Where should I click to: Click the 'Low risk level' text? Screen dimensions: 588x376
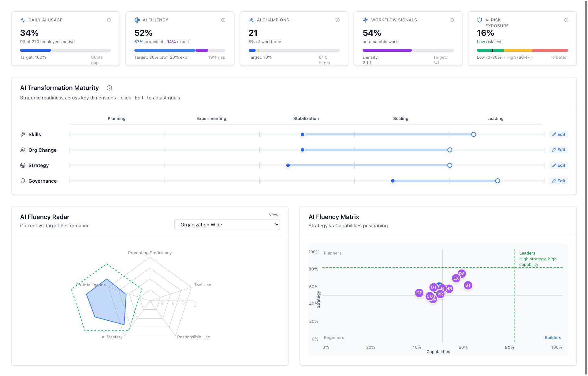pyautogui.click(x=490, y=42)
